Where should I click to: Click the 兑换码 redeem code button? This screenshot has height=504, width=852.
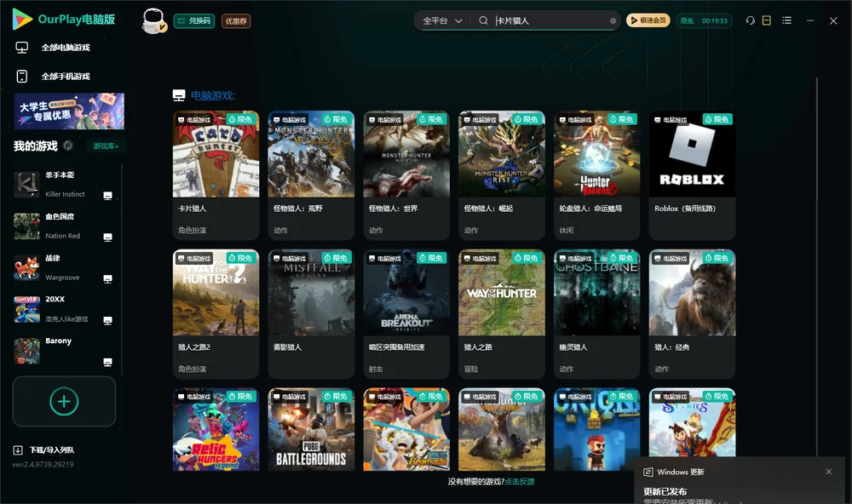[194, 21]
